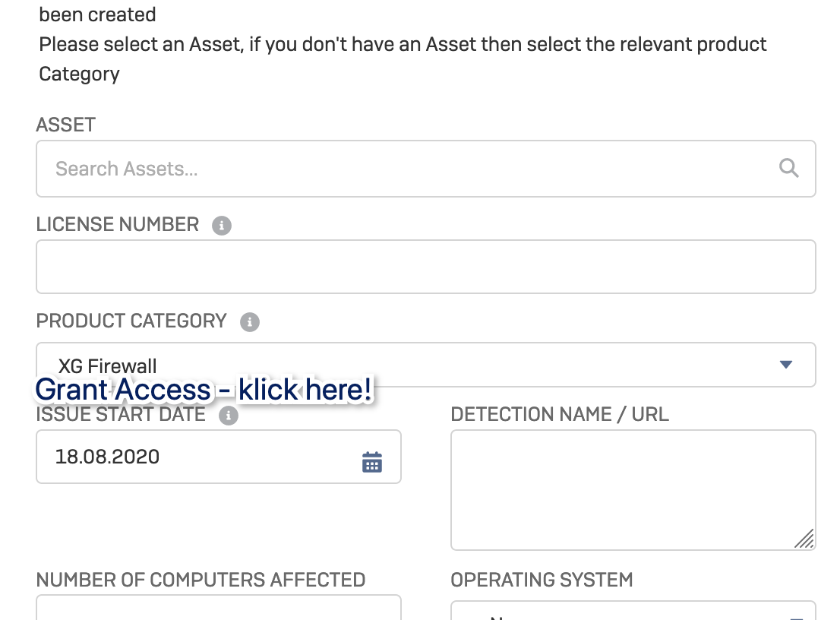
Task: Click the Number of Computers Affected field
Action: coord(219,607)
